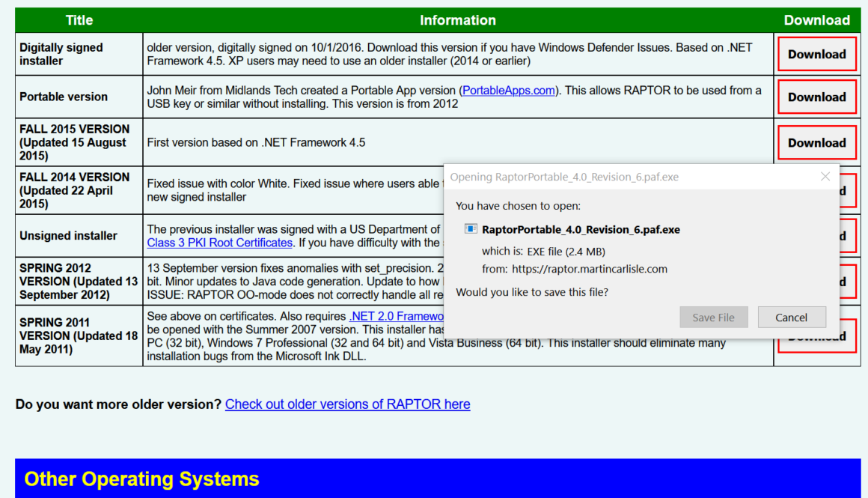The height and width of the screenshot is (498, 868).
Task: Download the Digitally signed installer
Action: coord(816,54)
